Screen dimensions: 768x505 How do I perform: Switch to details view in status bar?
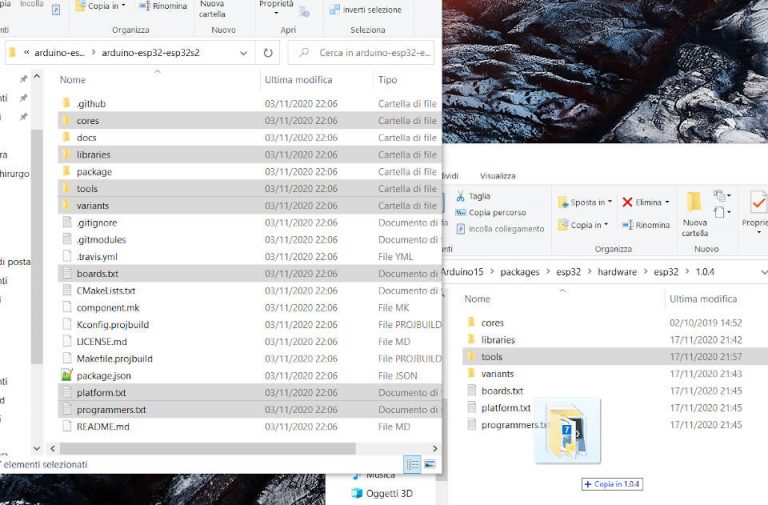(412, 464)
